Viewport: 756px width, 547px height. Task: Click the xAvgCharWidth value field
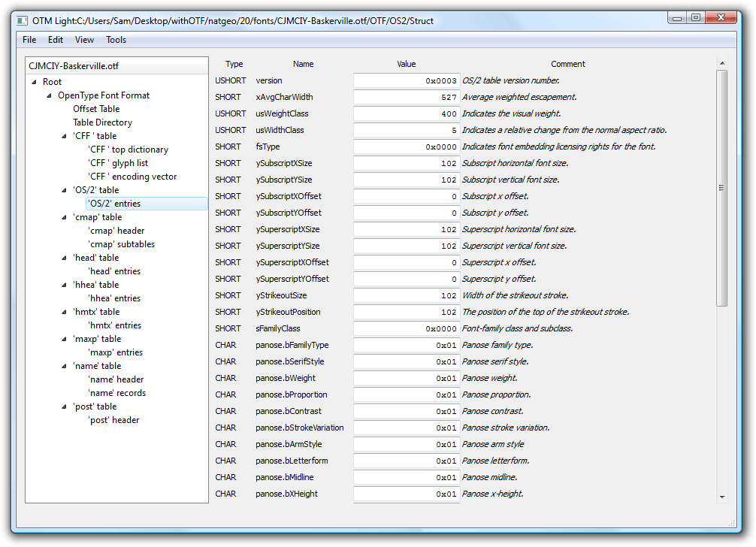[406, 97]
